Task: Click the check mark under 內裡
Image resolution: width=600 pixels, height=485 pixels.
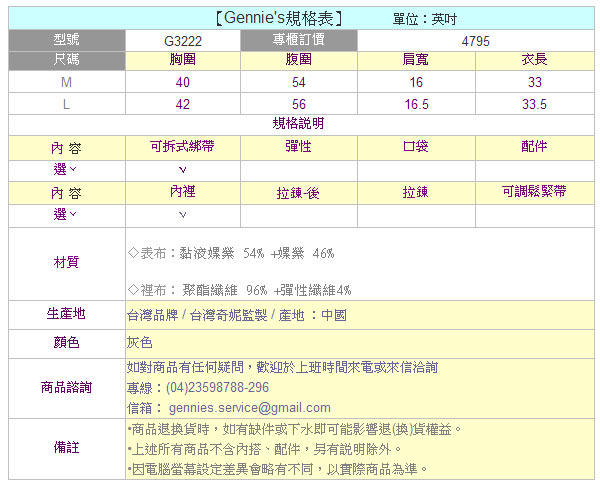Action: point(183,215)
